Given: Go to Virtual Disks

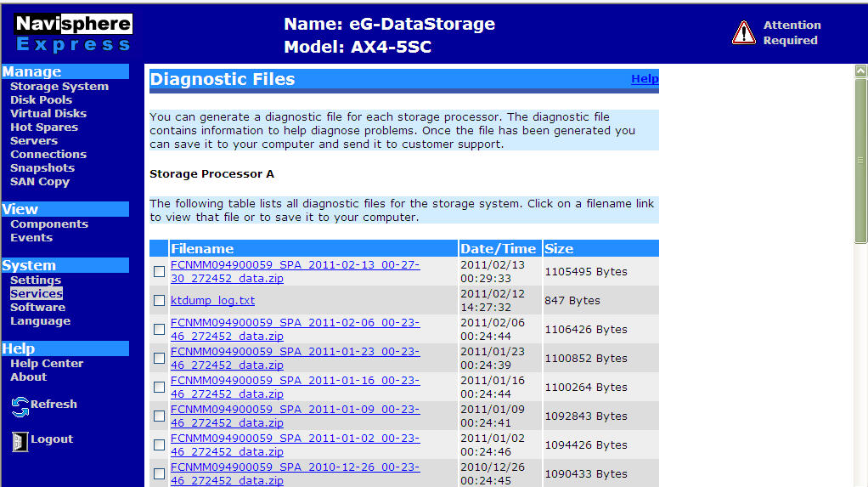Looking at the screenshot, I should tap(48, 114).
